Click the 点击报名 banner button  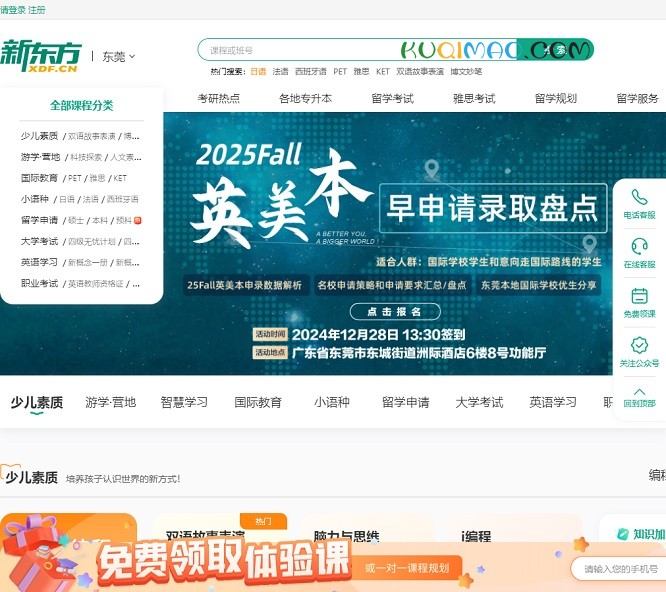tap(395, 312)
